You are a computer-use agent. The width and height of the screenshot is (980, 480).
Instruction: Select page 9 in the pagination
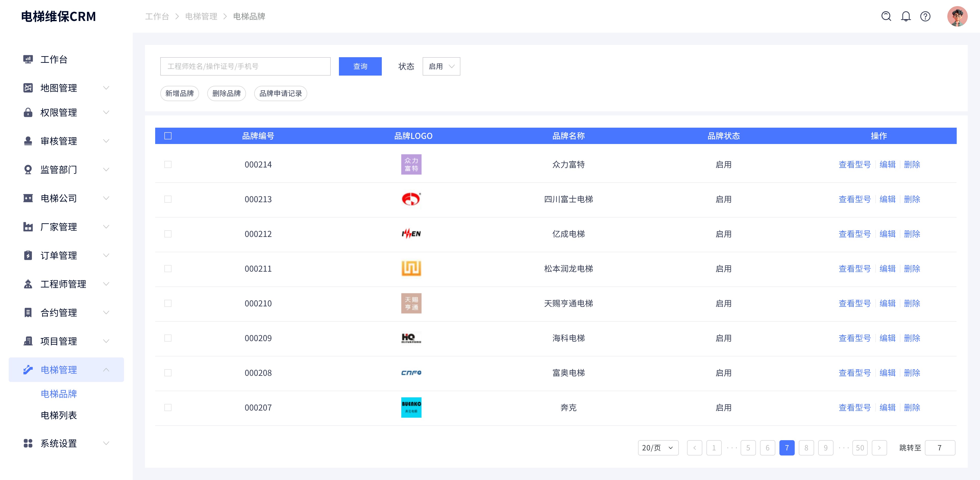click(826, 448)
